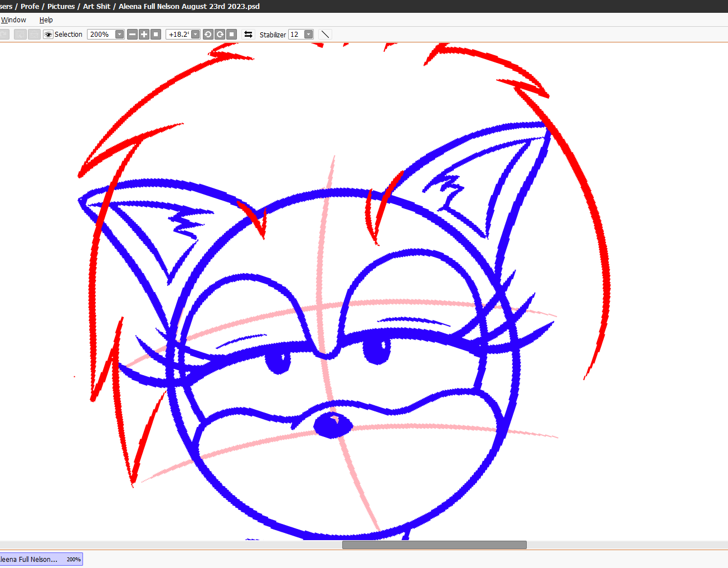The width and height of the screenshot is (728, 568).
Task: Click the zoom in plus button
Action: pyautogui.click(x=144, y=35)
